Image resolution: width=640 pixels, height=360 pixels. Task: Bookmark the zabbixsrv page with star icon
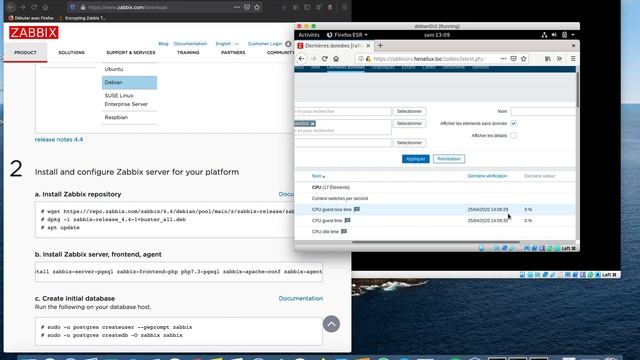[x=524, y=59]
